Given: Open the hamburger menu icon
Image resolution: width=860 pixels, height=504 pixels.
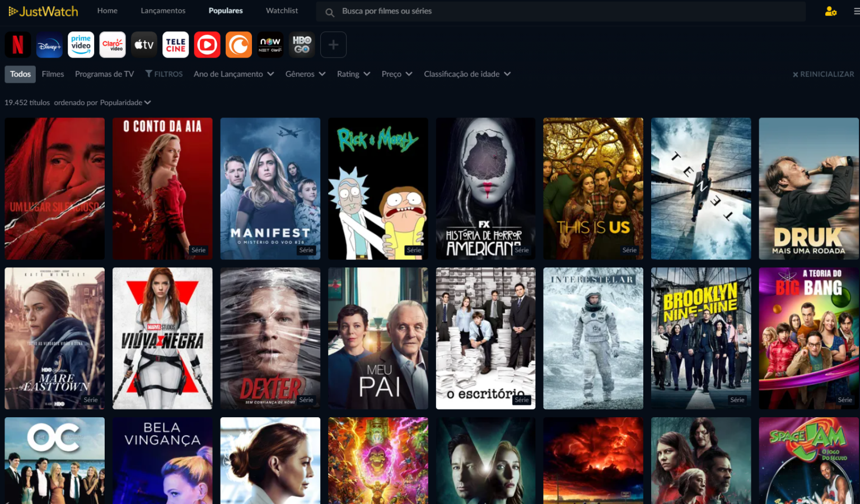Looking at the screenshot, I should pyautogui.click(x=857, y=11).
